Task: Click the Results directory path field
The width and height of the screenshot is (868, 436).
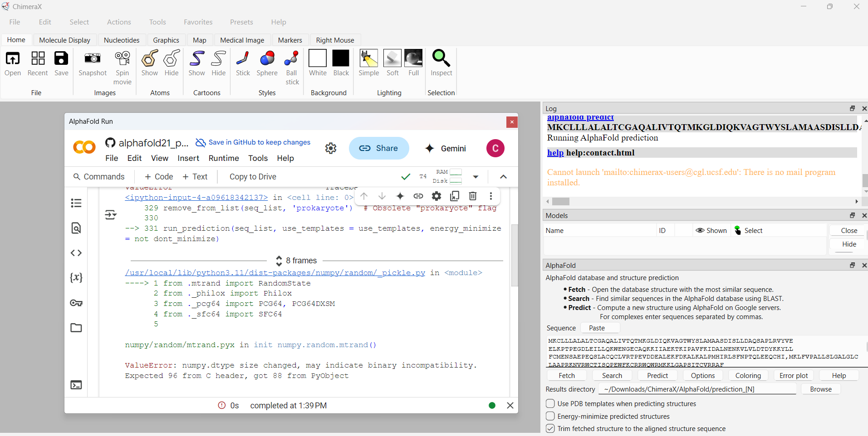Action: tap(697, 389)
